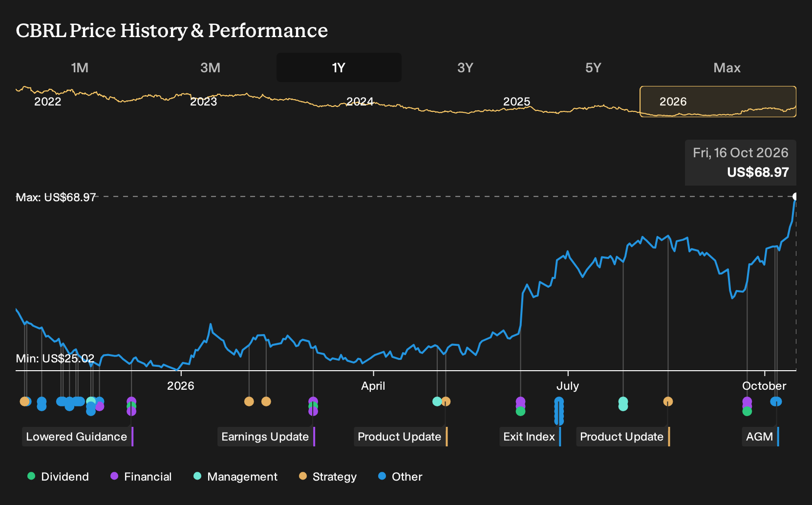Screen dimensions: 812x505
Task: Click the "Fri, 16 Oct 2026" tooltip date
Action: [x=741, y=153]
